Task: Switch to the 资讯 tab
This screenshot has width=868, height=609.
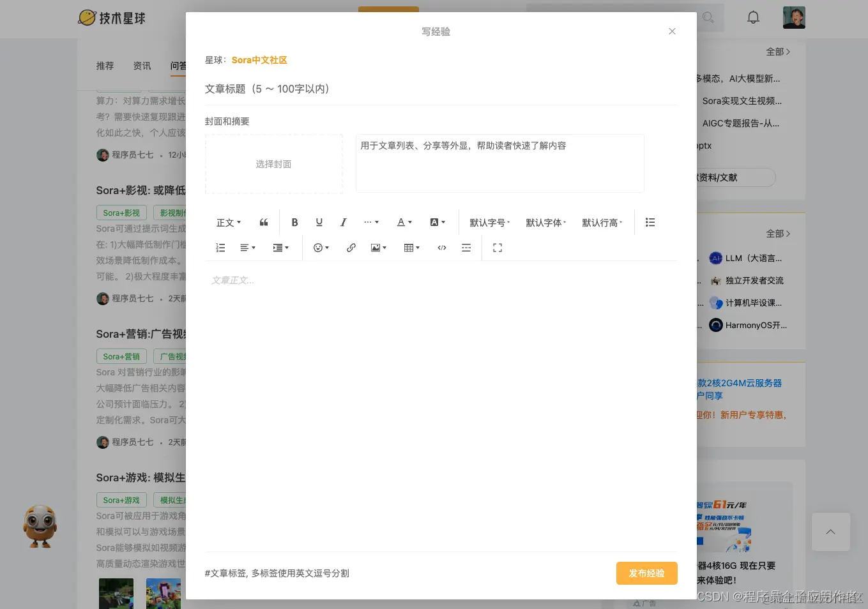Action: pyautogui.click(x=142, y=66)
